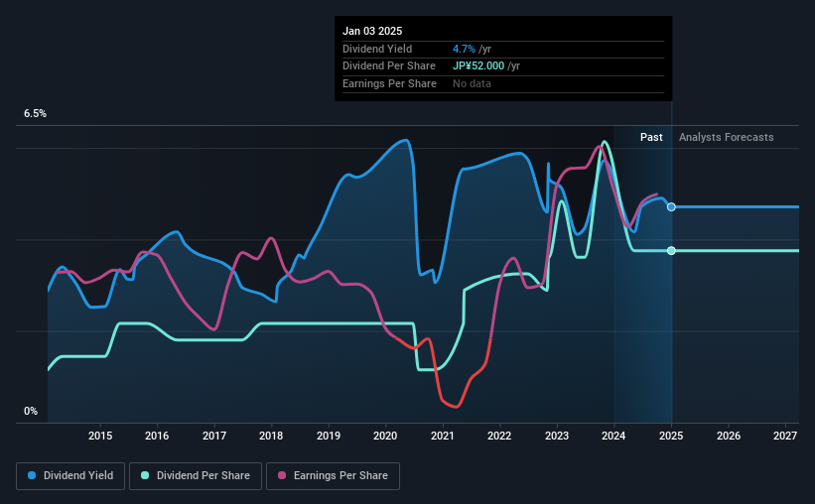Click the 6.5% y-axis label
This screenshot has width=815, height=504.
click(x=36, y=114)
